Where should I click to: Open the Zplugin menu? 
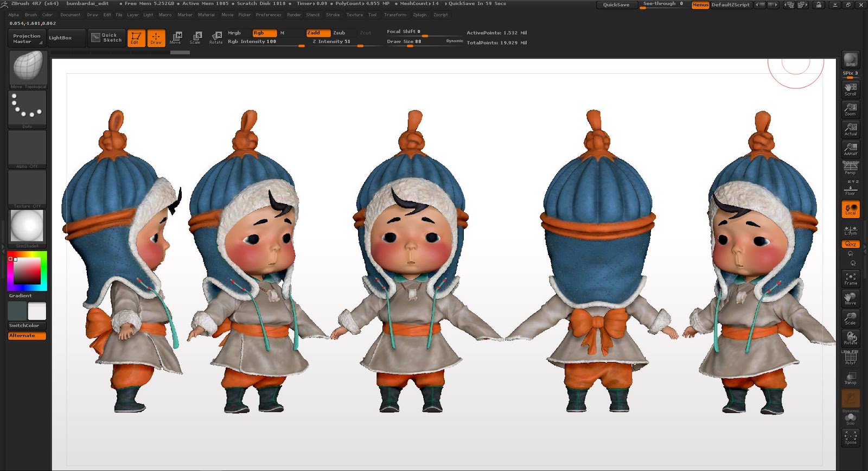point(420,15)
